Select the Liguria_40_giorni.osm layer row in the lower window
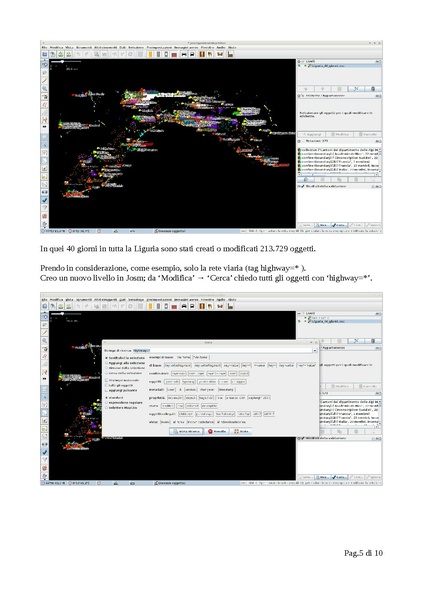 point(339,322)
